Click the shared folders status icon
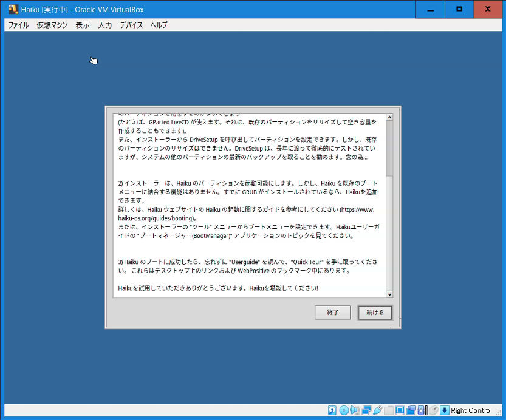This screenshot has width=506, height=420. tap(389, 410)
